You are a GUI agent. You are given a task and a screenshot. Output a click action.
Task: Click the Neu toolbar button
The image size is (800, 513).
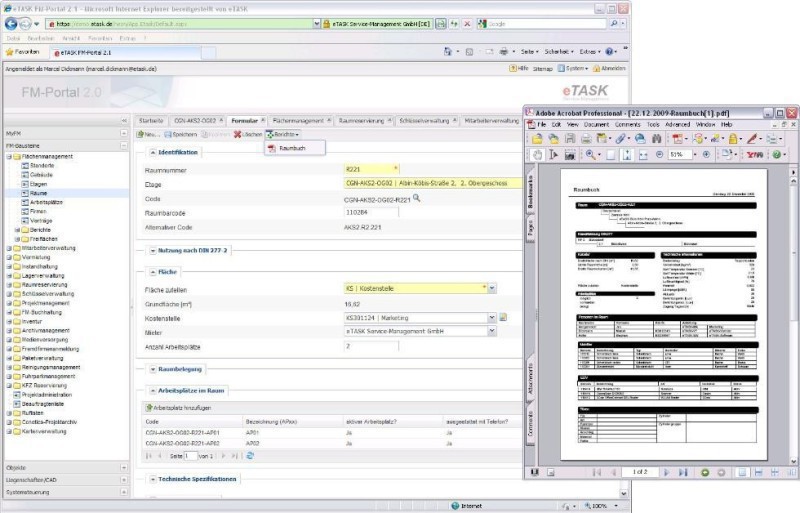click(148, 134)
